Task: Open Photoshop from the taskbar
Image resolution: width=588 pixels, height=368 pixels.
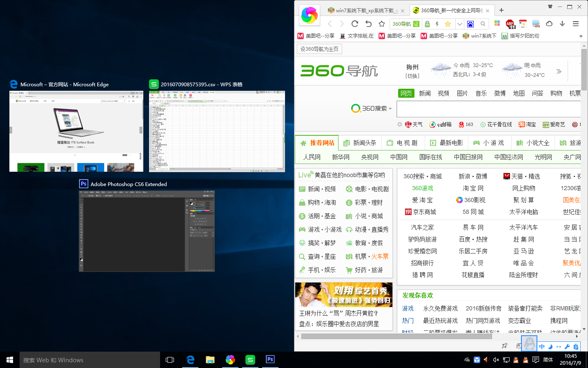Action: point(270,360)
